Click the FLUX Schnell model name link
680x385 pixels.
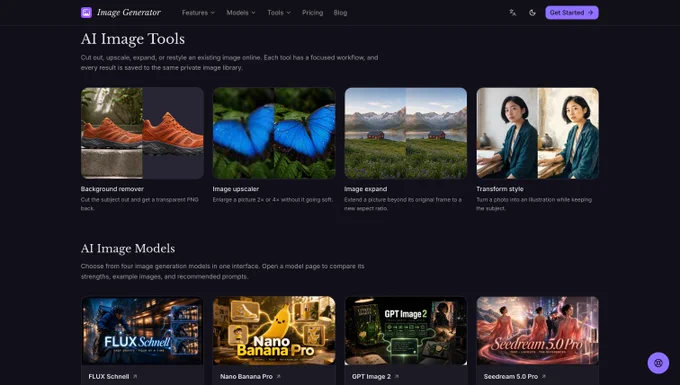click(x=108, y=376)
